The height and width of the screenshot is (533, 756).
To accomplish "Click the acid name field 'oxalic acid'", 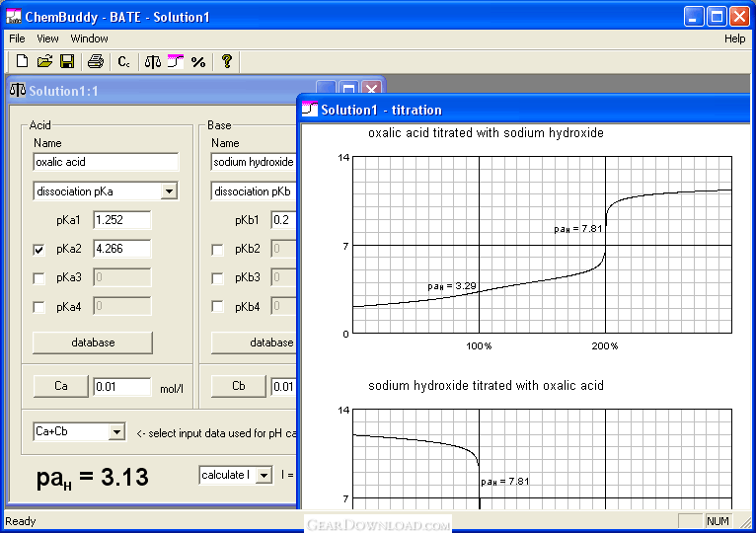I will point(106,162).
